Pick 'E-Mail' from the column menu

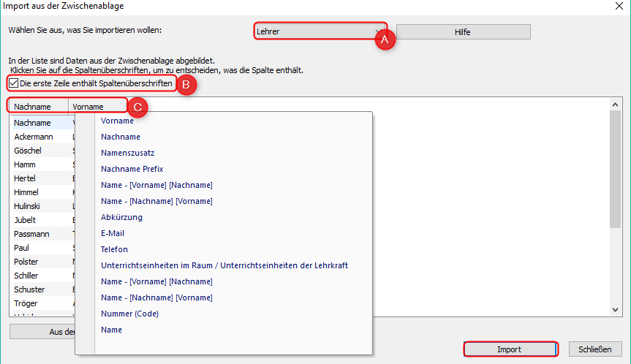[x=113, y=233]
